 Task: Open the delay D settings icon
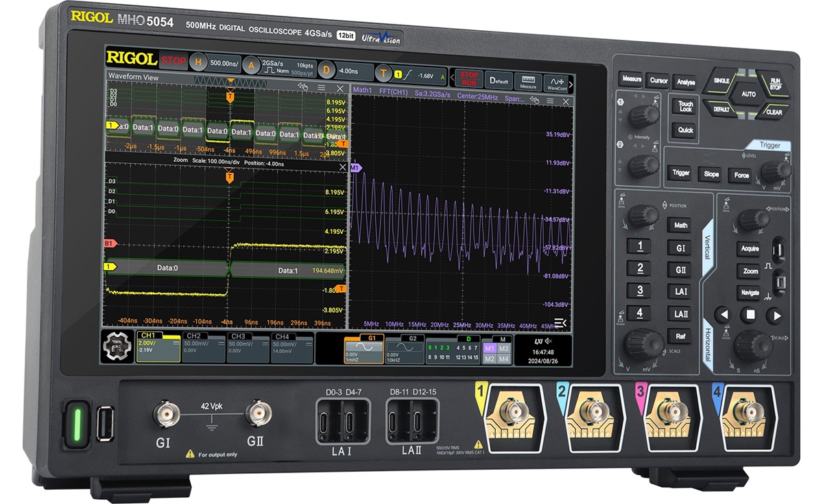(x=326, y=69)
